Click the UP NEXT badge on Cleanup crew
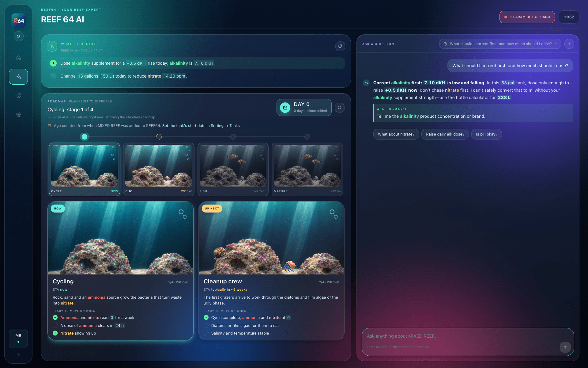Image resolution: width=588 pixels, height=368 pixels. coord(212,209)
